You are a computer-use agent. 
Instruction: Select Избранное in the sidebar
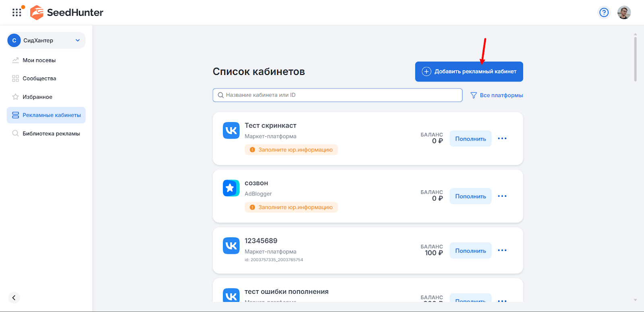click(37, 97)
